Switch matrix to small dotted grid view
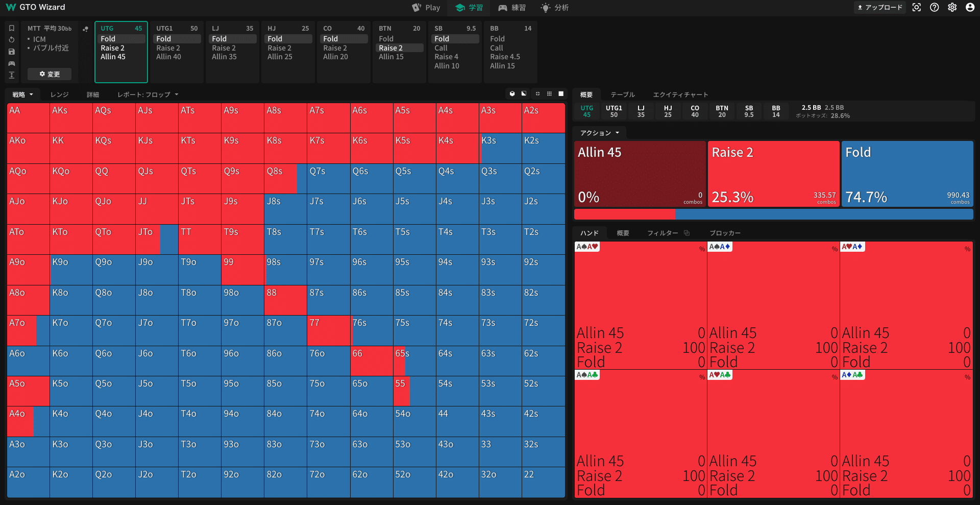The width and height of the screenshot is (980, 505). pyautogui.click(x=549, y=94)
